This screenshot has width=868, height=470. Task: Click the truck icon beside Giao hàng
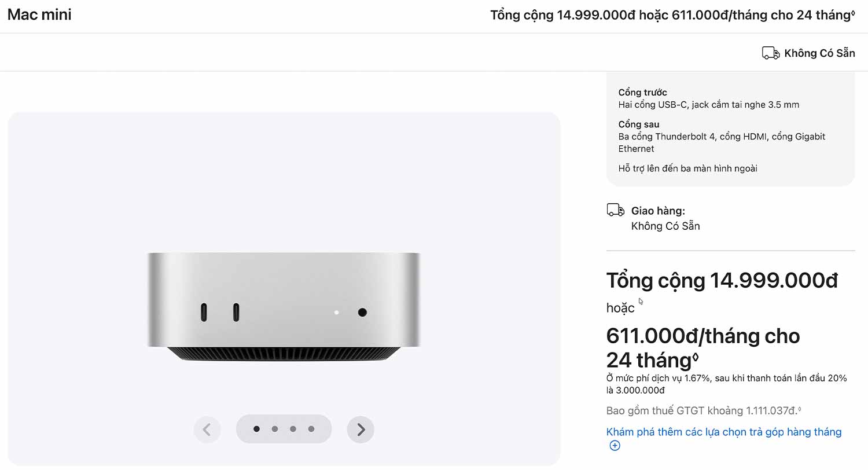(x=615, y=210)
